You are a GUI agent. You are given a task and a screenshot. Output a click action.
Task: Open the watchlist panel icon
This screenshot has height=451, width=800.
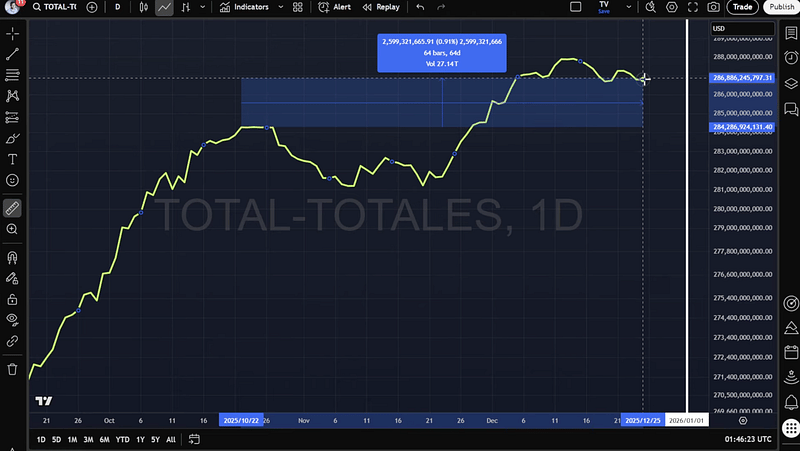[791, 34]
